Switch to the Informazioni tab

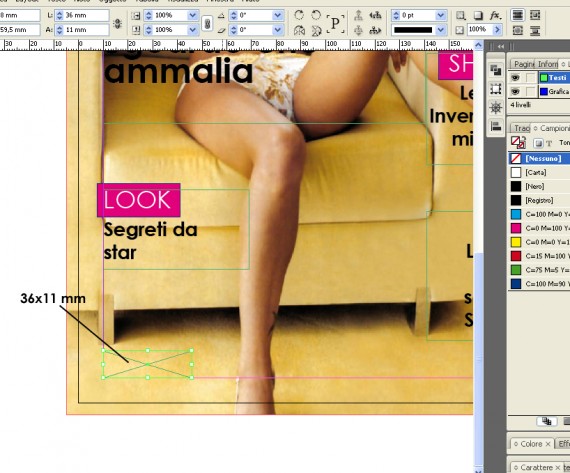pos(547,64)
